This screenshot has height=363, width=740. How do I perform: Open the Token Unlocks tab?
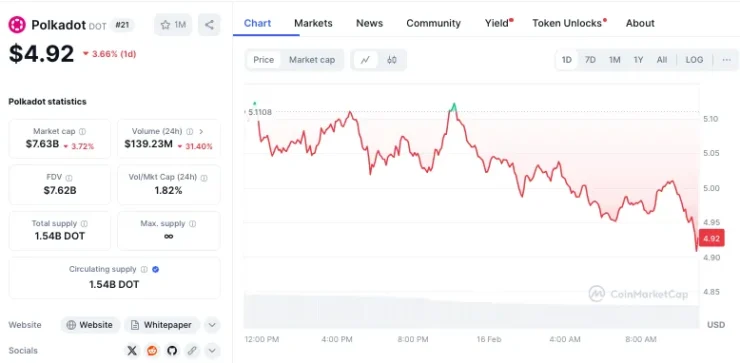click(x=569, y=23)
